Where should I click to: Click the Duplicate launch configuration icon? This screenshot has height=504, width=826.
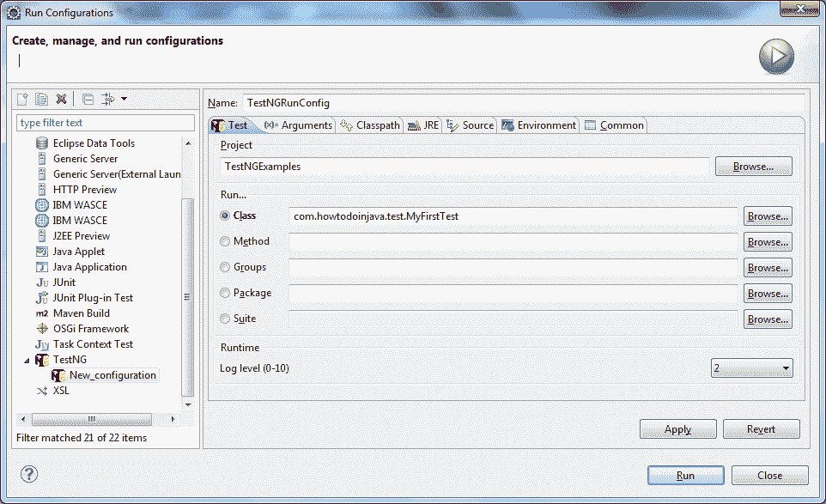41,99
